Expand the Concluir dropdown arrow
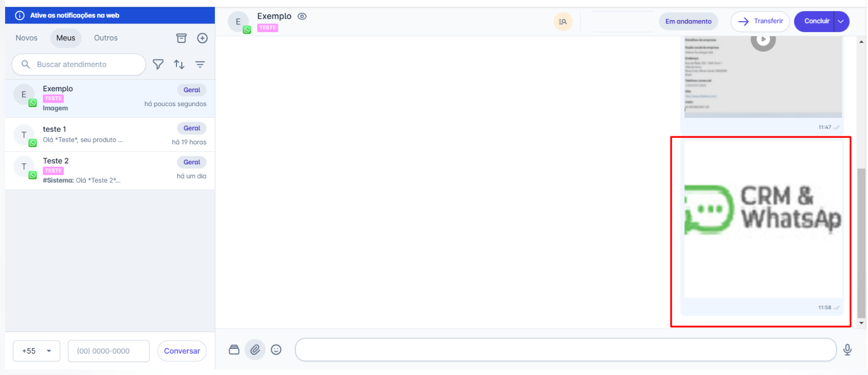 click(841, 21)
